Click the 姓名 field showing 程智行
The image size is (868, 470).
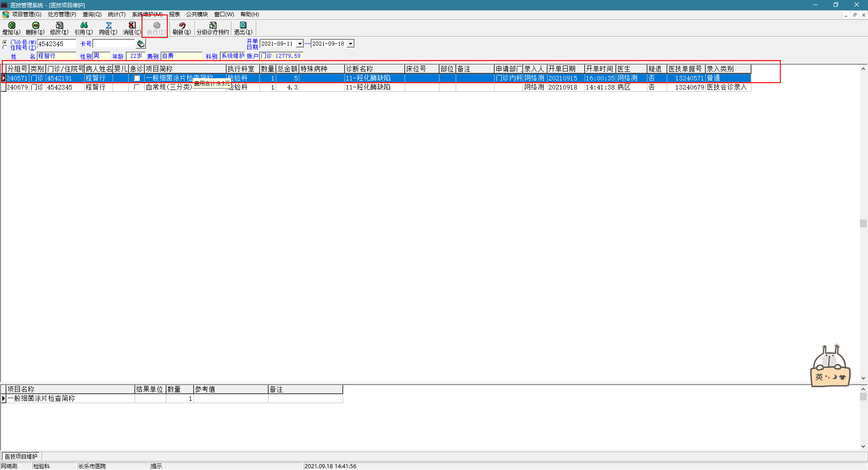[57, 56]
